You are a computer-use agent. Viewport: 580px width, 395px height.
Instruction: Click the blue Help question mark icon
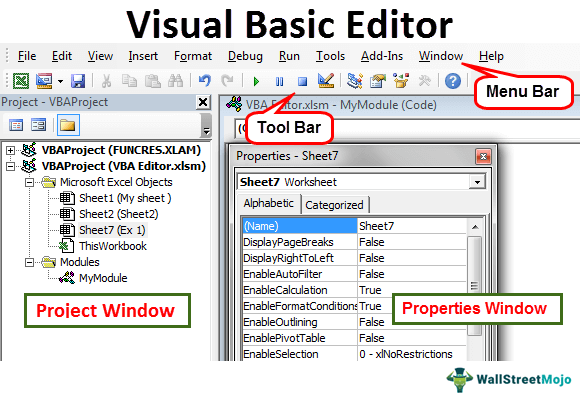pos(452,81)
